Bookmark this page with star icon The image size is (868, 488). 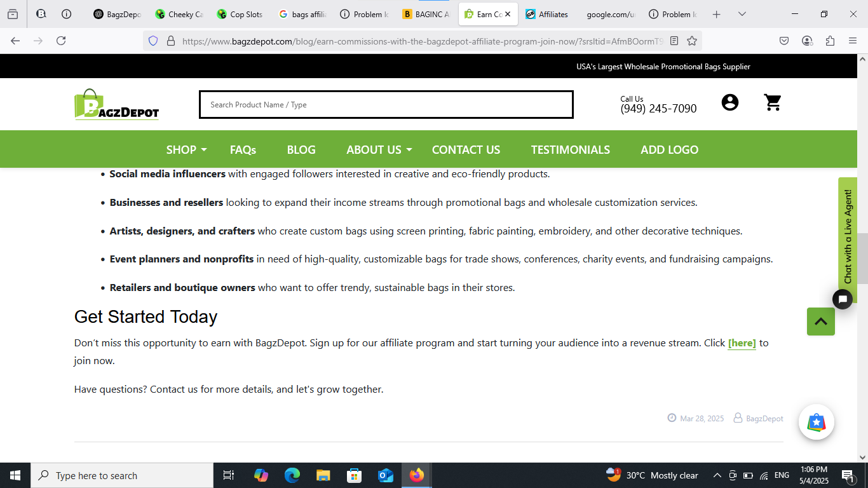pos(692,41)
